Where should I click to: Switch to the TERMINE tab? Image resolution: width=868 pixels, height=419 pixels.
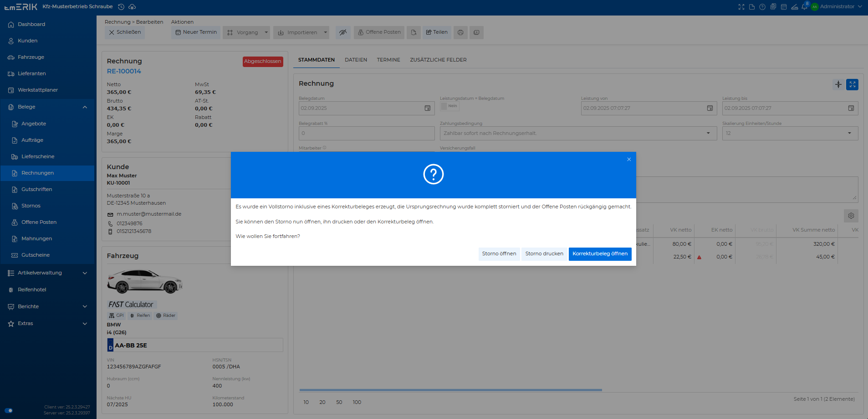[388, 60]
